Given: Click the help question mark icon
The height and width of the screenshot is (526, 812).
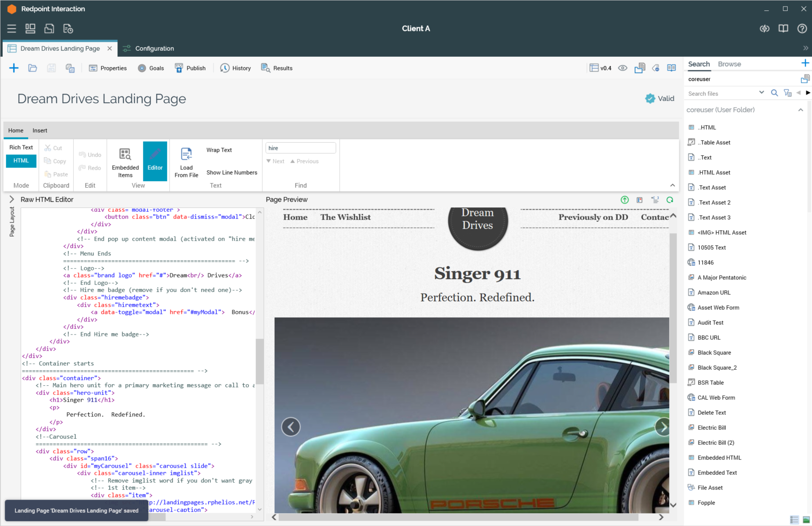Looking at the screenshot, I should point(802,29).
